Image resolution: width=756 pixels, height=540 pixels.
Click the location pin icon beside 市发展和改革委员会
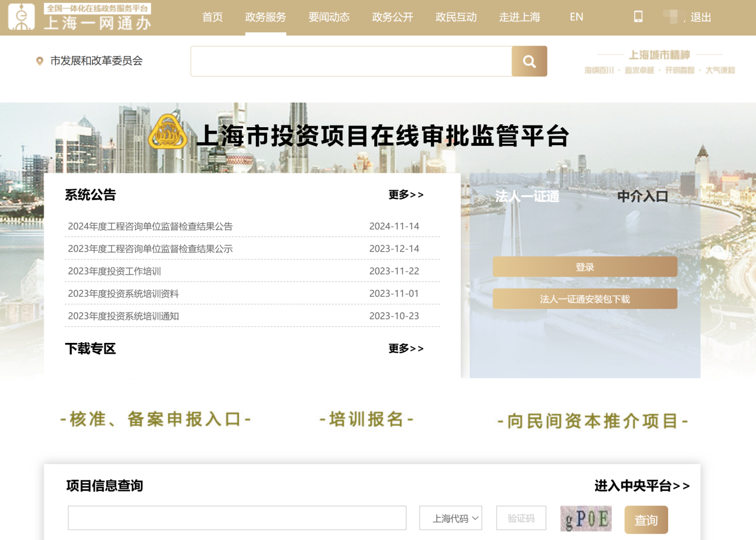[39, 61]
